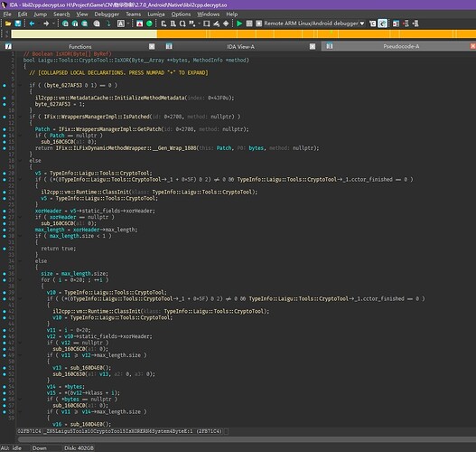Image resolution: width=476 pixels, height=452 pixels.
Task: Open the forward-jump history dropdown arrow
Action: 53,24
